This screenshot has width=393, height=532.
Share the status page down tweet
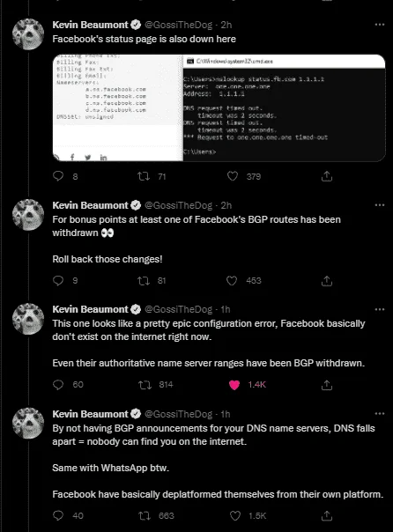(x=327, y=176)
